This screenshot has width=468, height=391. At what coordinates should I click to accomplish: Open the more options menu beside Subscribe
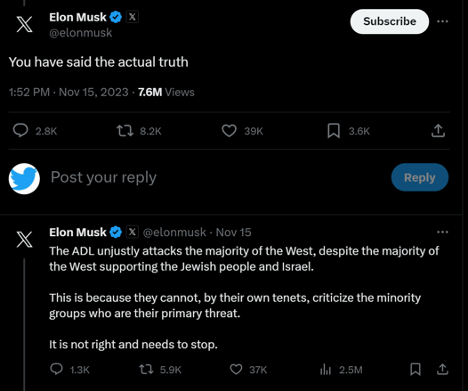tap(442, 21)
